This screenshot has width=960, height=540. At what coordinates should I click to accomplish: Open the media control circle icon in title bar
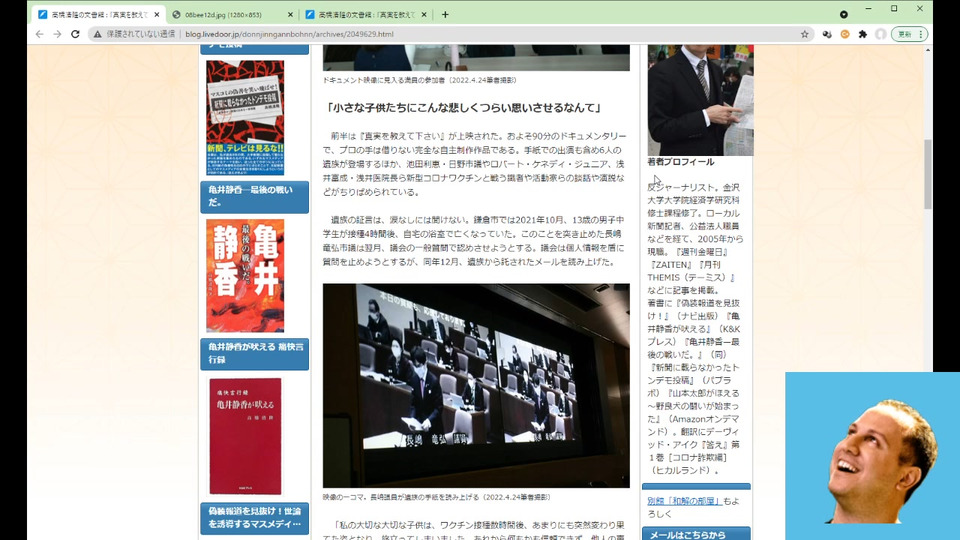point(844,14)
